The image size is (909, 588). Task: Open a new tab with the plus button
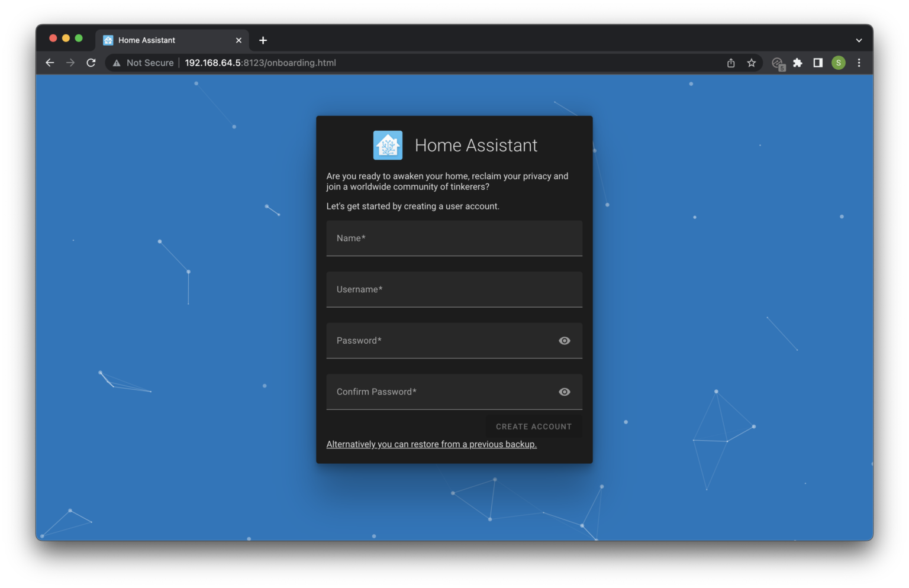pyautogui.click(x=263, y=40)
